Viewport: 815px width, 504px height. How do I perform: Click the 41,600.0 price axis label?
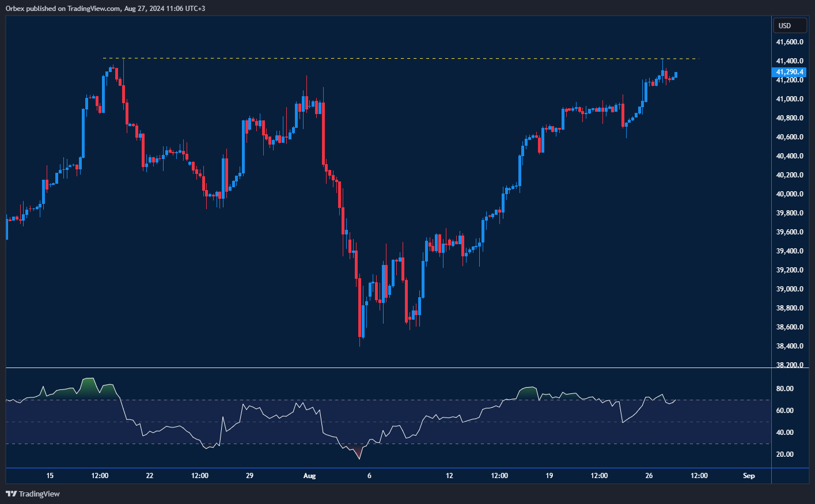[x=789, y=41]
